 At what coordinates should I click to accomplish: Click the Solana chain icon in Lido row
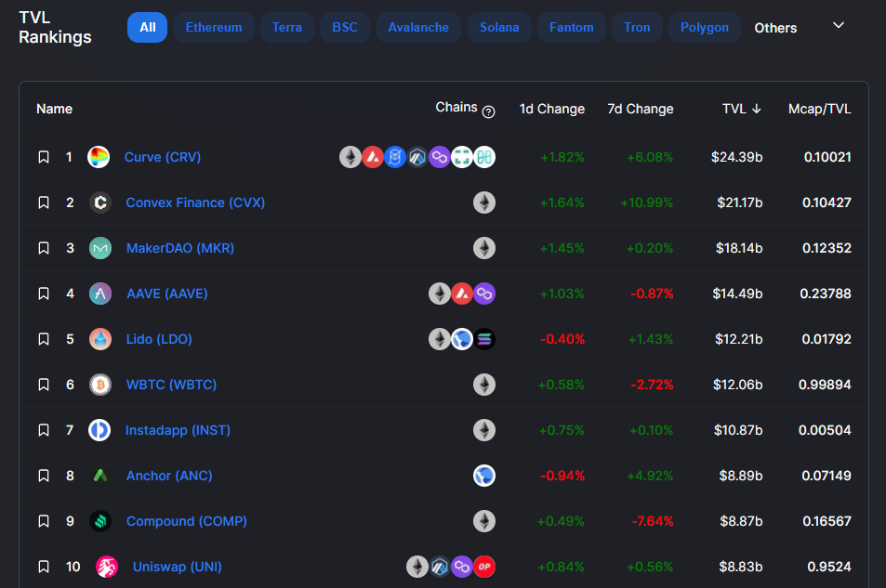pos(484,339)
